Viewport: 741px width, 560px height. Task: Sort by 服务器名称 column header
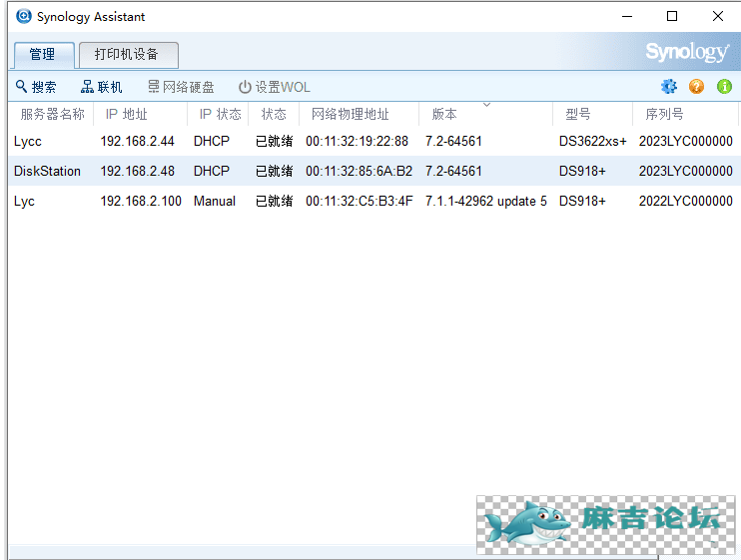tap(51, 114)
